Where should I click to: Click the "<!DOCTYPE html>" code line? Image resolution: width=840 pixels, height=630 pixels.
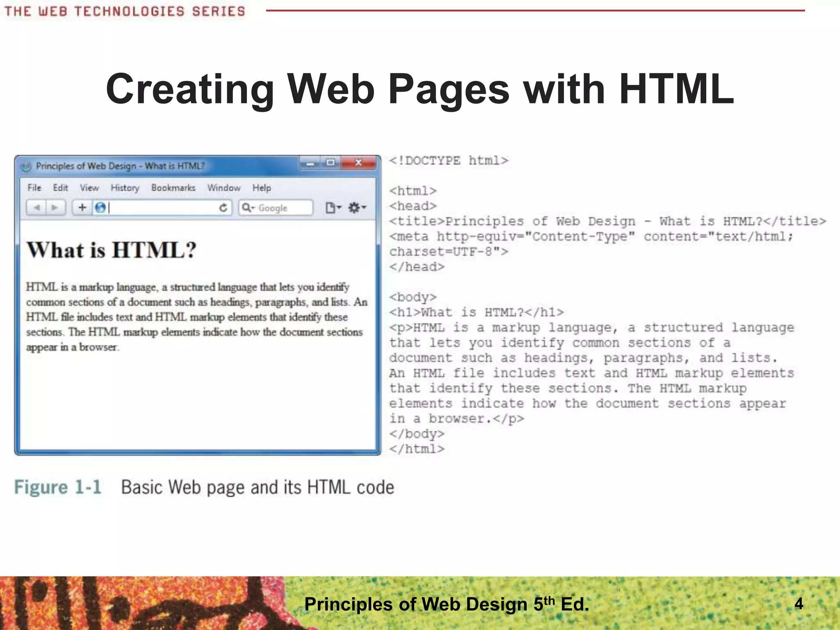[449, 160]
